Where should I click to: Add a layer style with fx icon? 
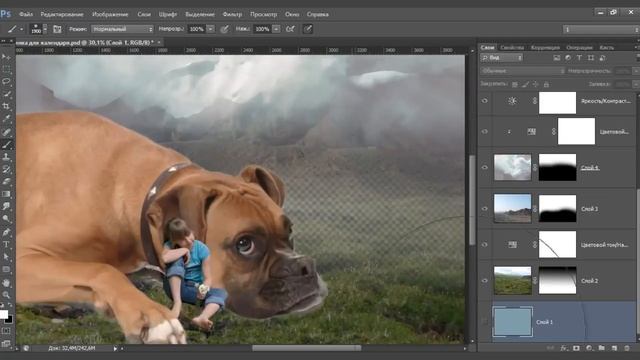[564, 348]
